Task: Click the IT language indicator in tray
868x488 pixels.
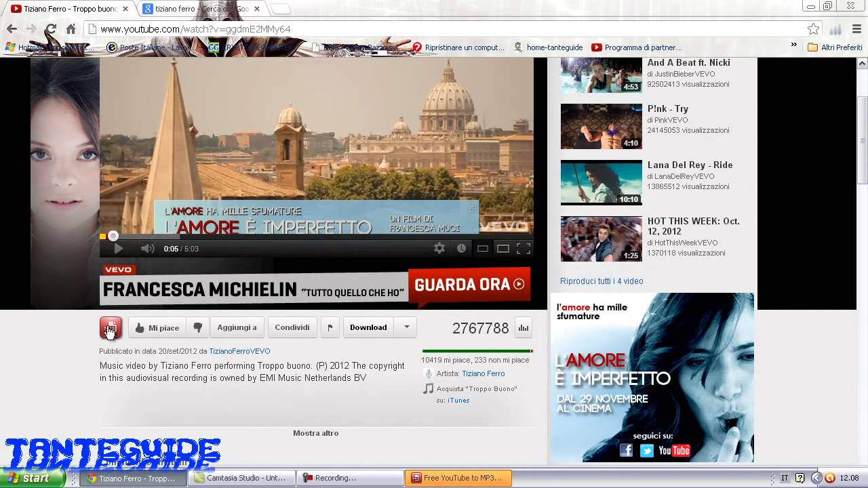Action: 785,478
